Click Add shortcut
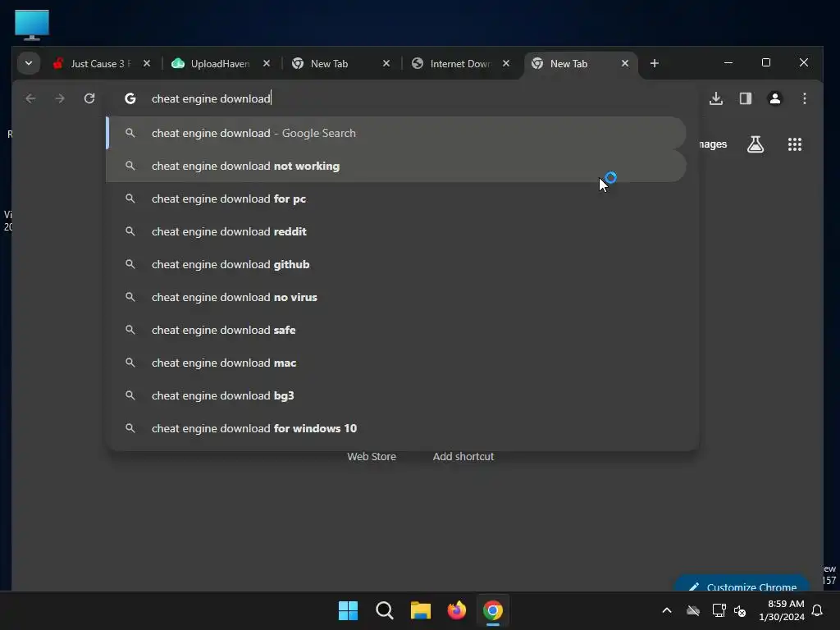Screen dimensions: 840x630 [x=463, y=456]
